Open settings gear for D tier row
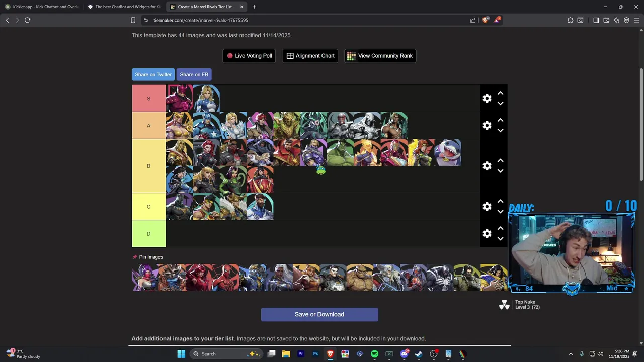The height and width of the screenshot is (362, 644). pos(487,234)
